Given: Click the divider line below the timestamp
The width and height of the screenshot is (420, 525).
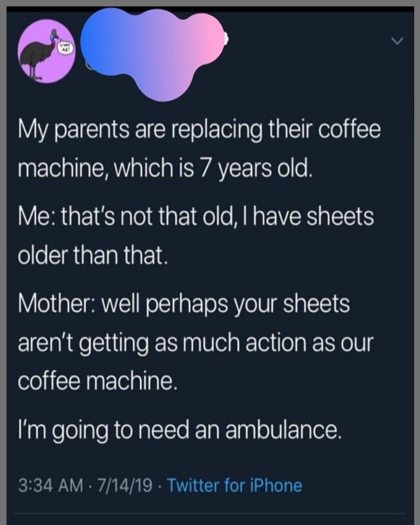Looking at the screenshot, I should click(x=211, y=513).
